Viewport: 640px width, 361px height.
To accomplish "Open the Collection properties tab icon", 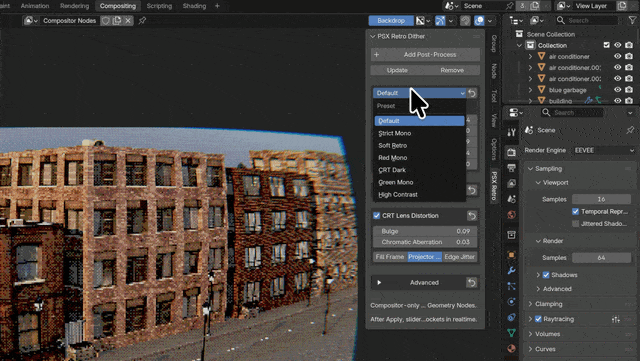I will point(511,235).
